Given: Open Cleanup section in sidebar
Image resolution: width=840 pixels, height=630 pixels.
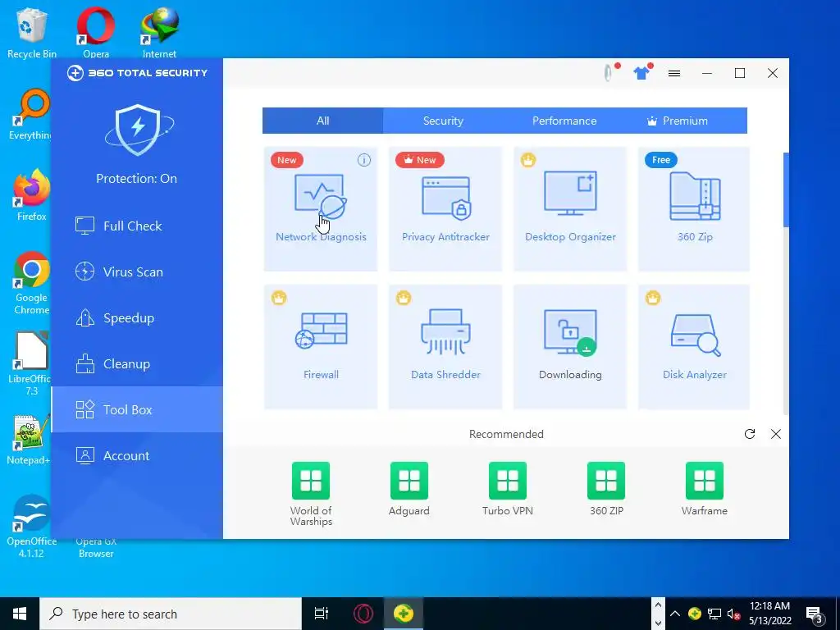Looking at the screenshot, I should [x=137, y=364].
